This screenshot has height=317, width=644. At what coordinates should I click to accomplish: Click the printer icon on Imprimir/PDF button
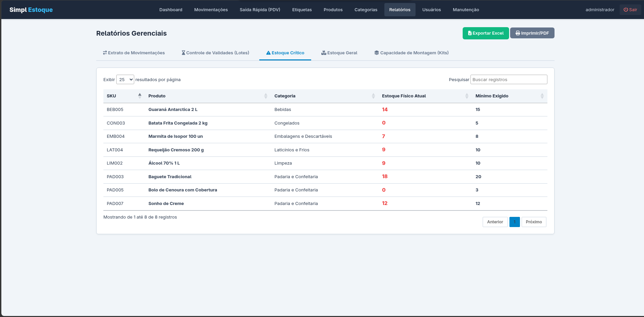pyautogui.click(x=518, y=33)
